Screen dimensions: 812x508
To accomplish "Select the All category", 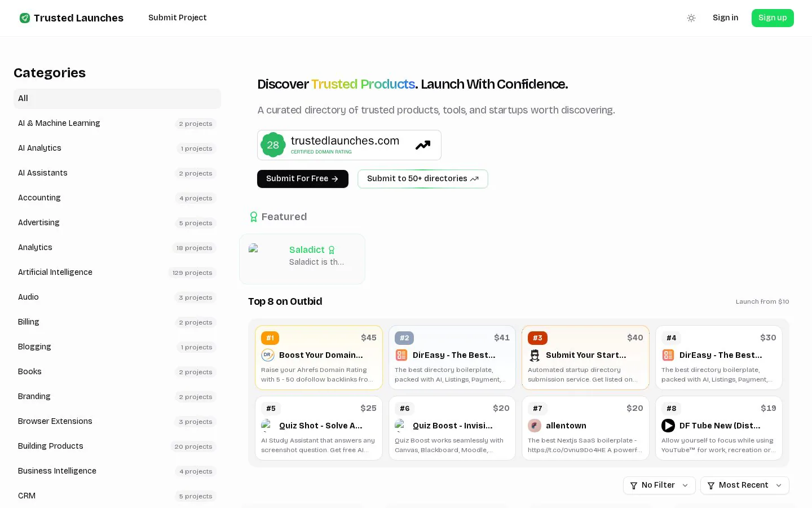I will point(117,98).
